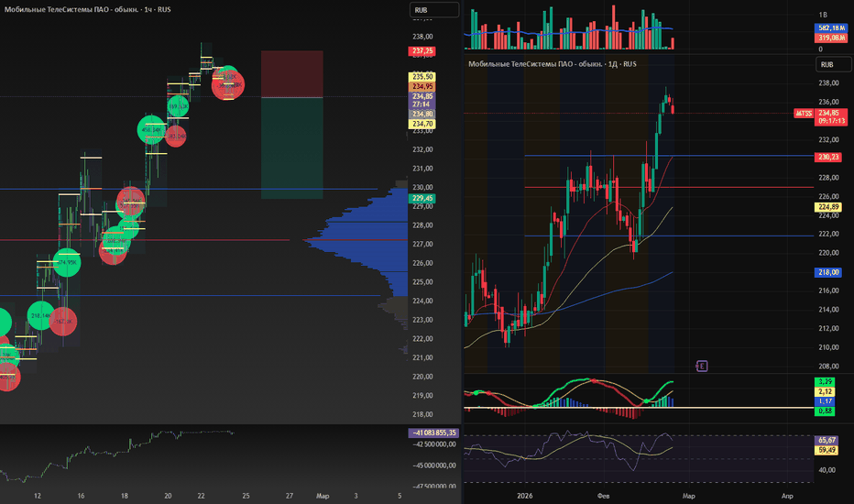This screenshot has height=504, width=854.
Task: Click the red 234,85 last price label
Action: 830,116
